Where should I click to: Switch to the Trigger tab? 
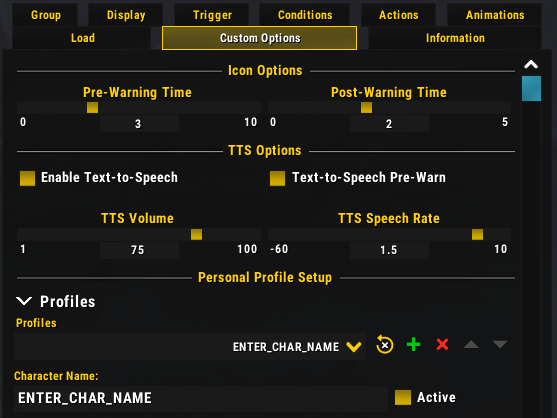pos(212,15)
